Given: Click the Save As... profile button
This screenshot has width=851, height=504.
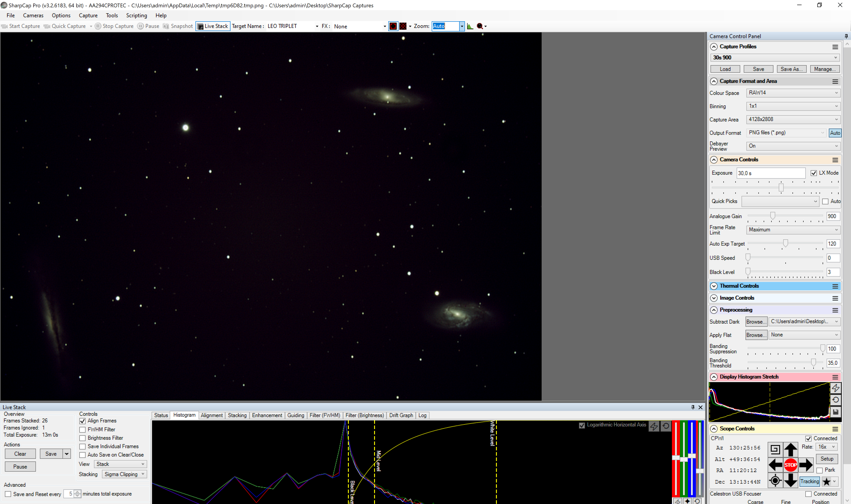Looking at the screenshot, I should [792, 69].
